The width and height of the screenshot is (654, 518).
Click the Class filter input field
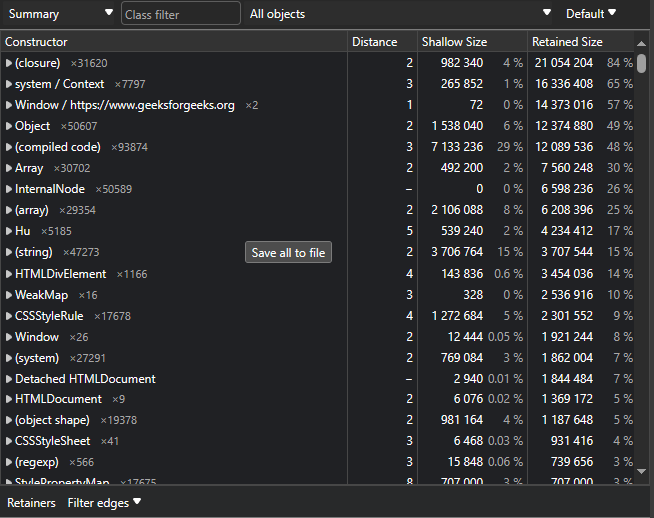coord(180,14)
